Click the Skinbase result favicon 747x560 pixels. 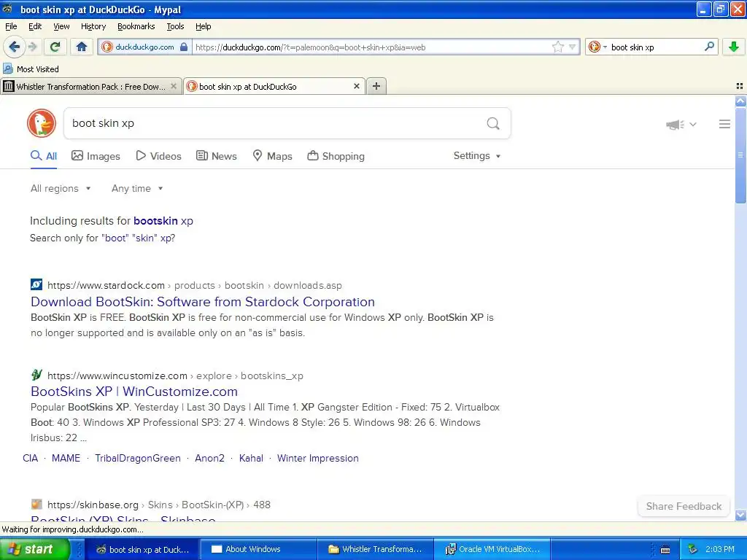click(36, 504)
